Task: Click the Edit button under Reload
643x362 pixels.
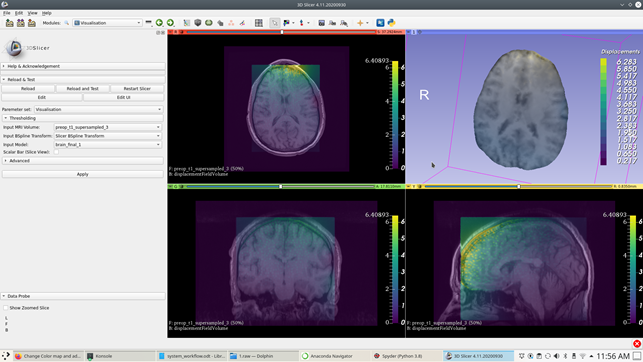Action: pyautogui.click(x=42, y=98)
